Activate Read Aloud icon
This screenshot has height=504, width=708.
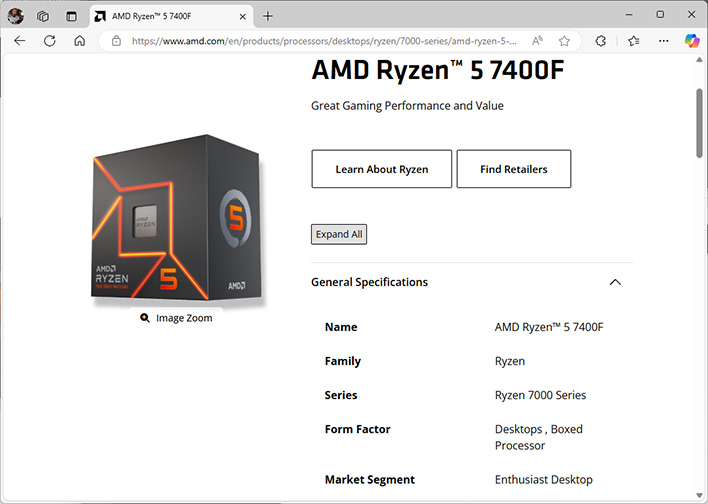[537, 41]
